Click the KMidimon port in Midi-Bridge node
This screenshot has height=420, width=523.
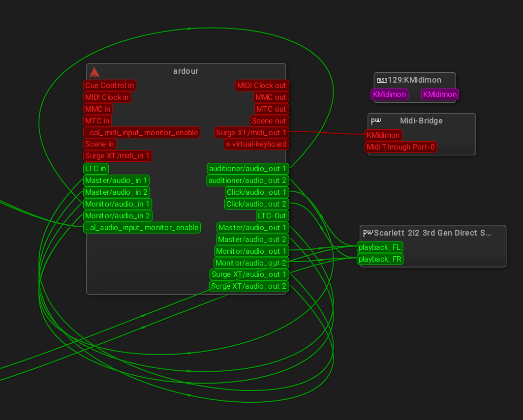click(383, 135)
